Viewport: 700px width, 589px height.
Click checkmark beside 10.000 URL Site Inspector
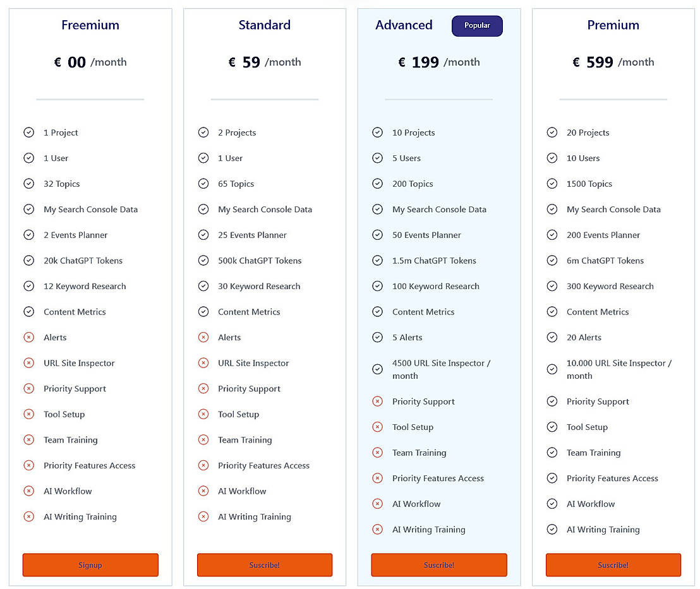point(552,369)
